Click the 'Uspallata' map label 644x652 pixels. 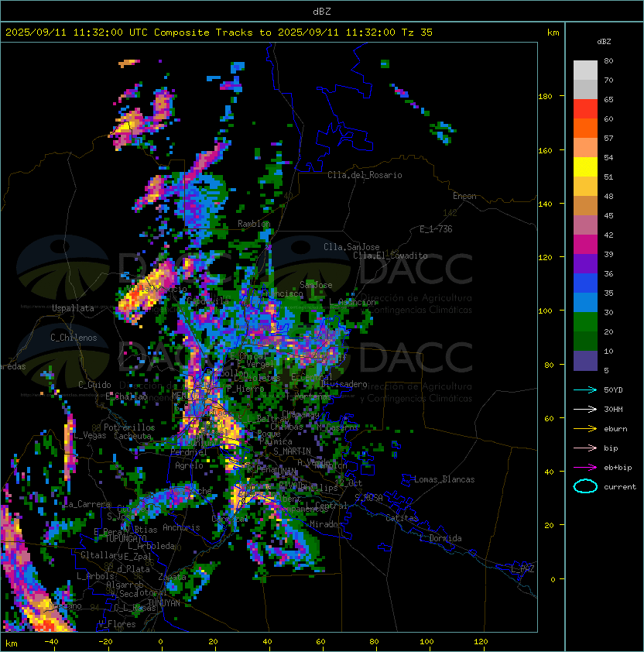(73, 308)
